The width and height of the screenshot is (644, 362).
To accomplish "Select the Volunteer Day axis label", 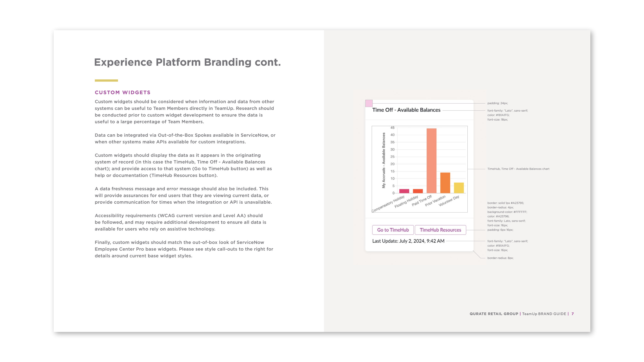I will (x=449, y=201).
